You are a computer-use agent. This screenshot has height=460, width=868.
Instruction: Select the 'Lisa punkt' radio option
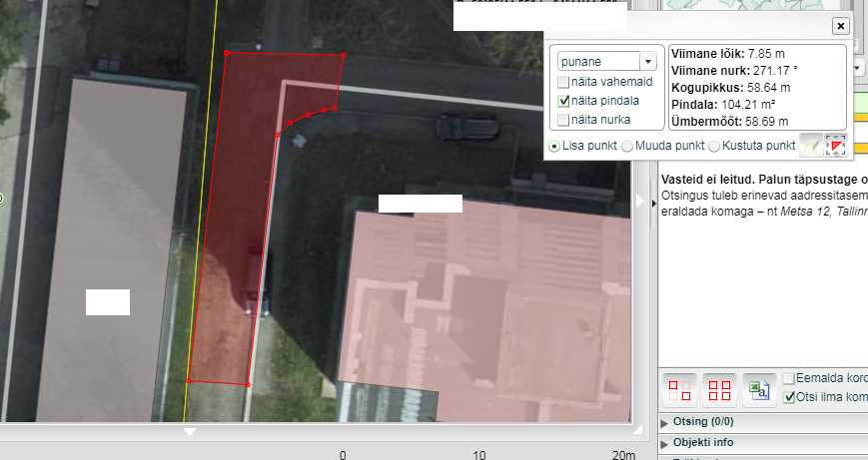tap(554, 146)
